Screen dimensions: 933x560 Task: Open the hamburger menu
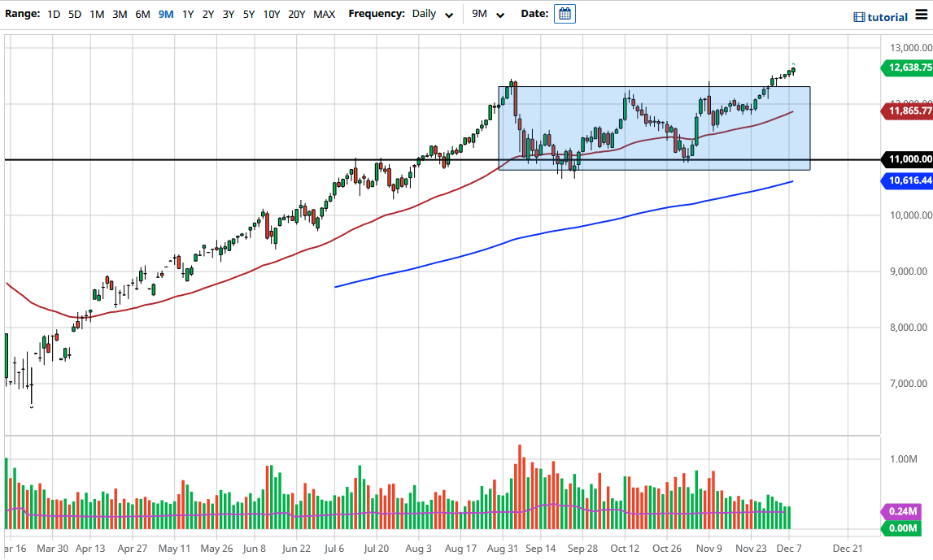pyautogui.click(x=922, y=15)
